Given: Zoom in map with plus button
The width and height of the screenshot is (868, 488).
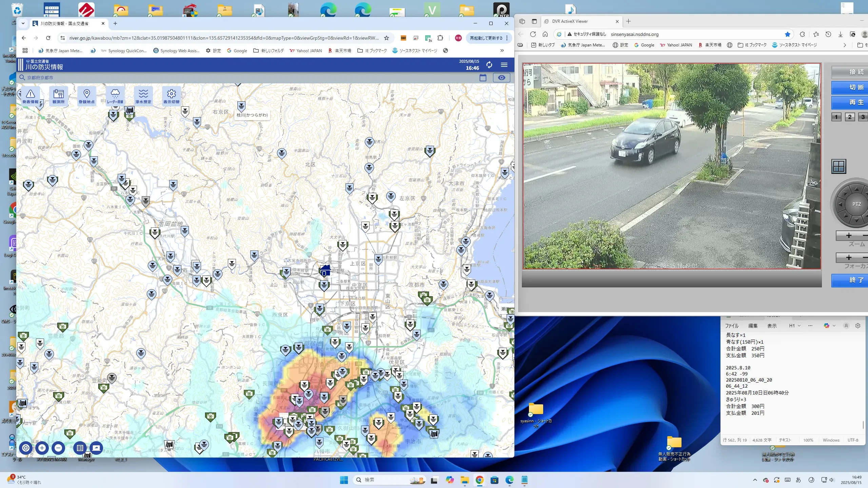Looking at the screenshot, I should [42, 448].
